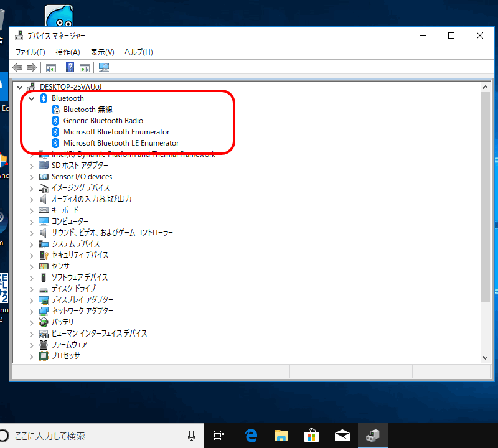Click the Show/Hide Console Tree toolbar icon

click(51, 67)
